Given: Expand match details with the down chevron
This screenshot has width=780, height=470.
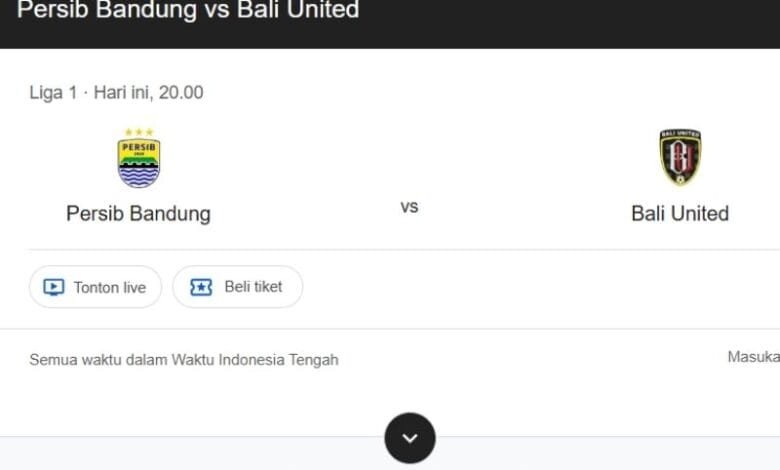Looking at the screenshot, I should [x=410, y=438].
